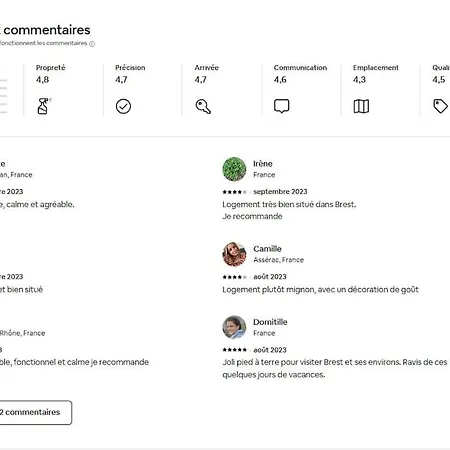Viewport: 450px width, 450px height.
Task: Click the rating distribution bars
Action: click(x=3, y=96)
